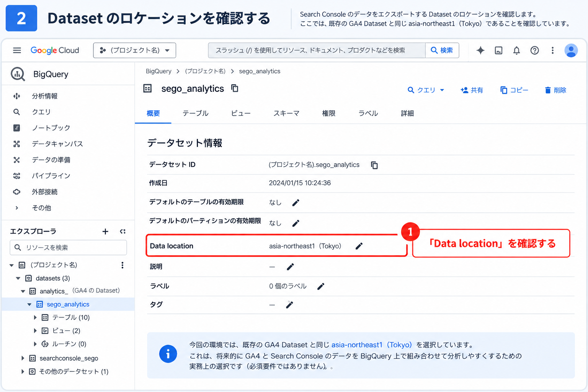
Task: Switch to the スキーマ tab
Action: pyautogui.click(x=286, y=113)
